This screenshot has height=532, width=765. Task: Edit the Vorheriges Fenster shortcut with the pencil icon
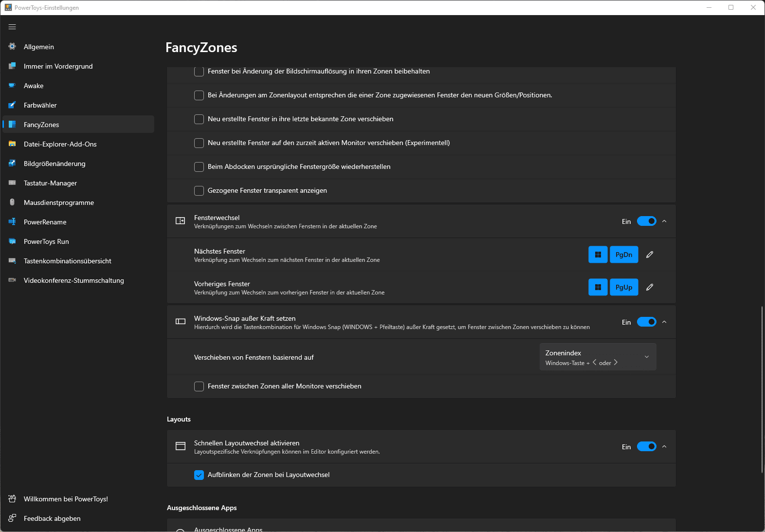pyautogui.click(x=649, y=287)
